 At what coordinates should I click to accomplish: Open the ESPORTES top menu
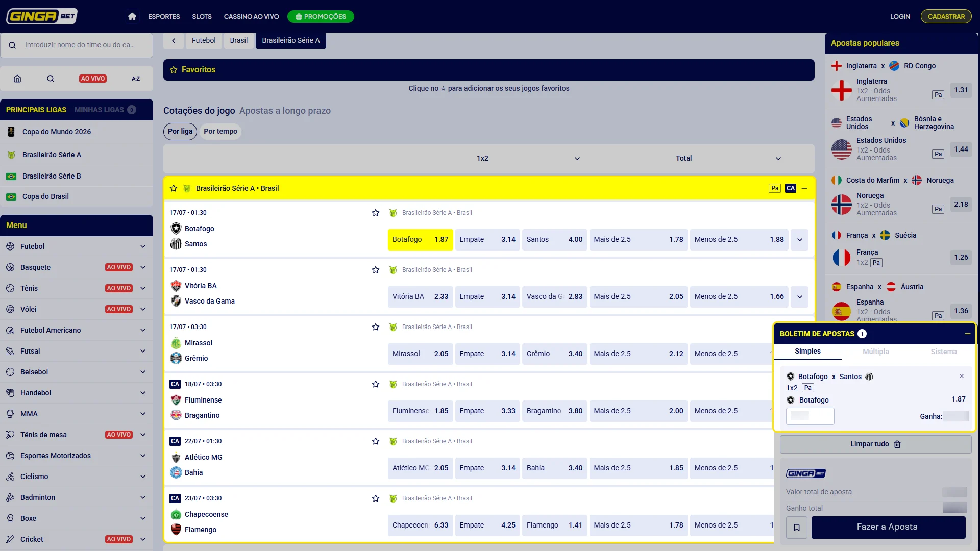(164, 16)
